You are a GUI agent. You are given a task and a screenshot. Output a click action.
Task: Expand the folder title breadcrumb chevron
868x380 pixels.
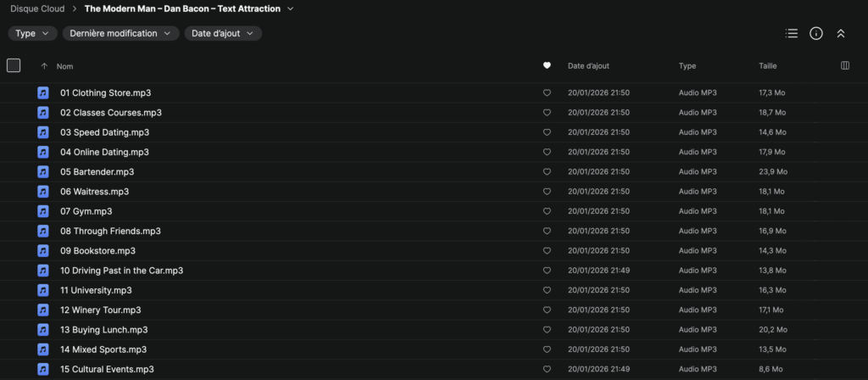[x=291, y=8]
